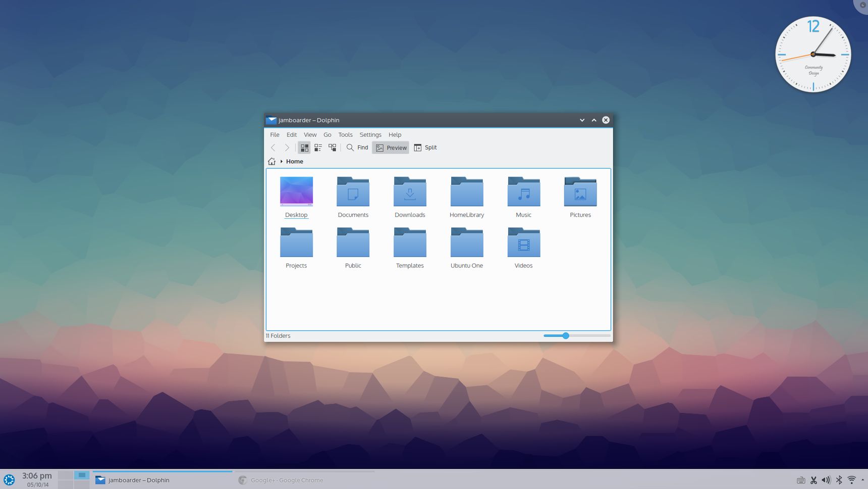
Task: Open the File menu
Action: [x=275, y=134]
